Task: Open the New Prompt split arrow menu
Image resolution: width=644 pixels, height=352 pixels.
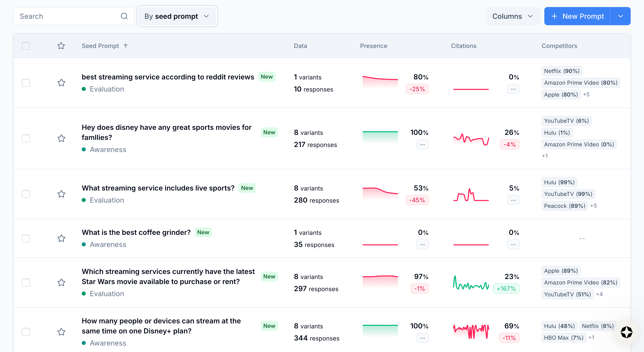Action: point(620,16)
